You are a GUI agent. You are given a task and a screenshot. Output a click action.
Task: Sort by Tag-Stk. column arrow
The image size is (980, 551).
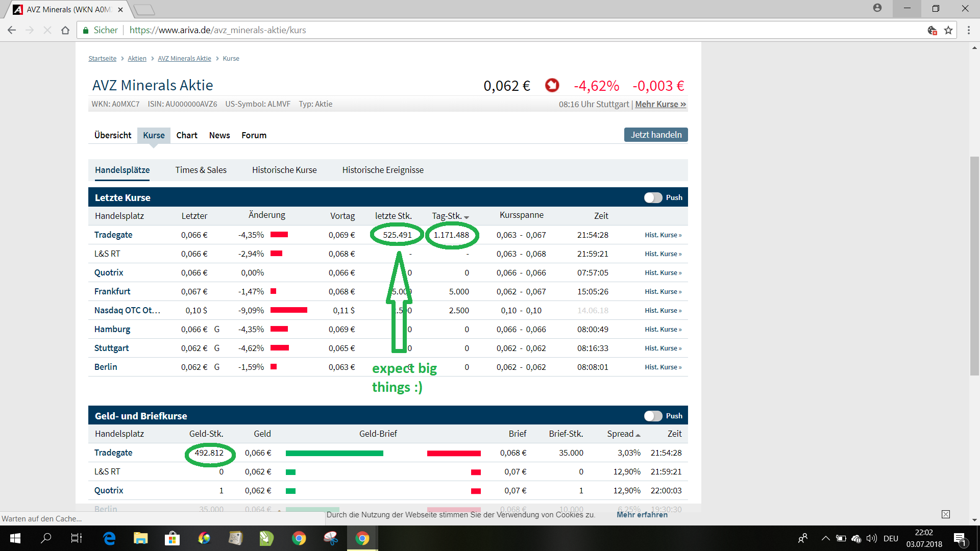[x=467, y=218]
